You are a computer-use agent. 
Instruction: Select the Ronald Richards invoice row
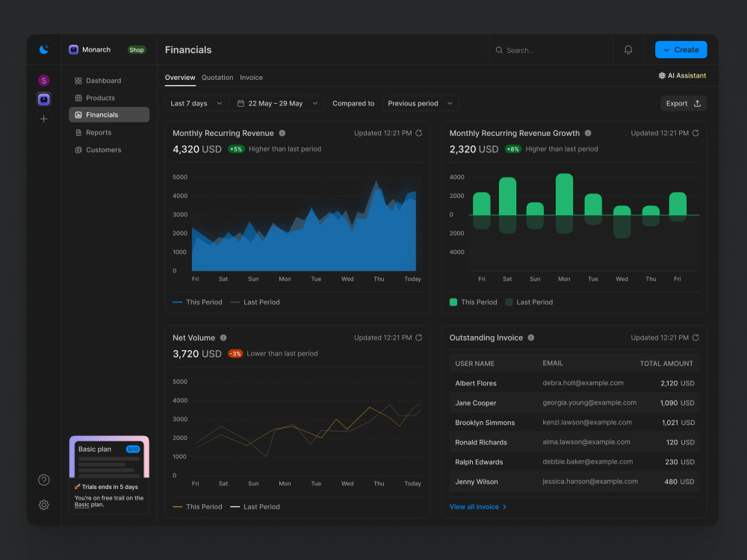[x=574, y=442]
